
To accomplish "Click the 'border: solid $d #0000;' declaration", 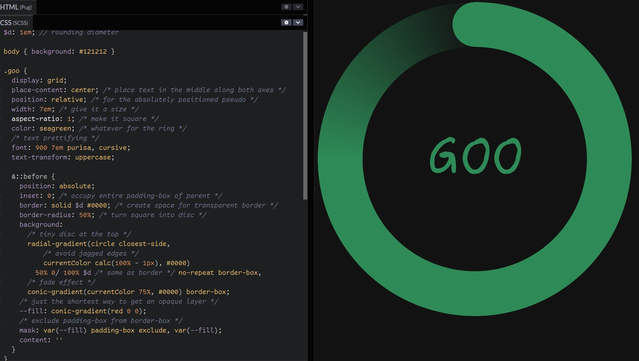I will coord(65,205).
